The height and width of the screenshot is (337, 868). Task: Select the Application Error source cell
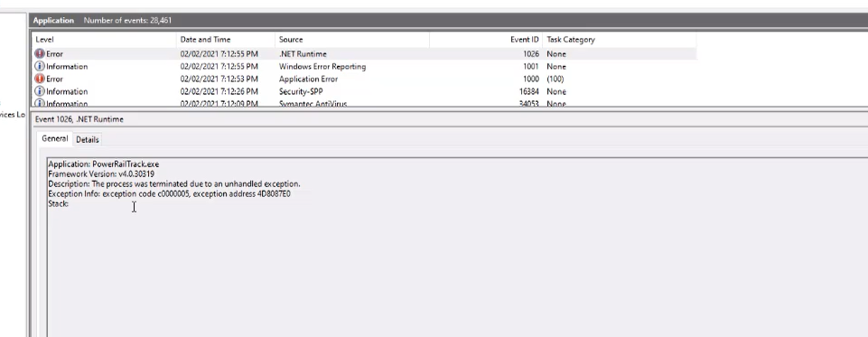pos(308,79)
